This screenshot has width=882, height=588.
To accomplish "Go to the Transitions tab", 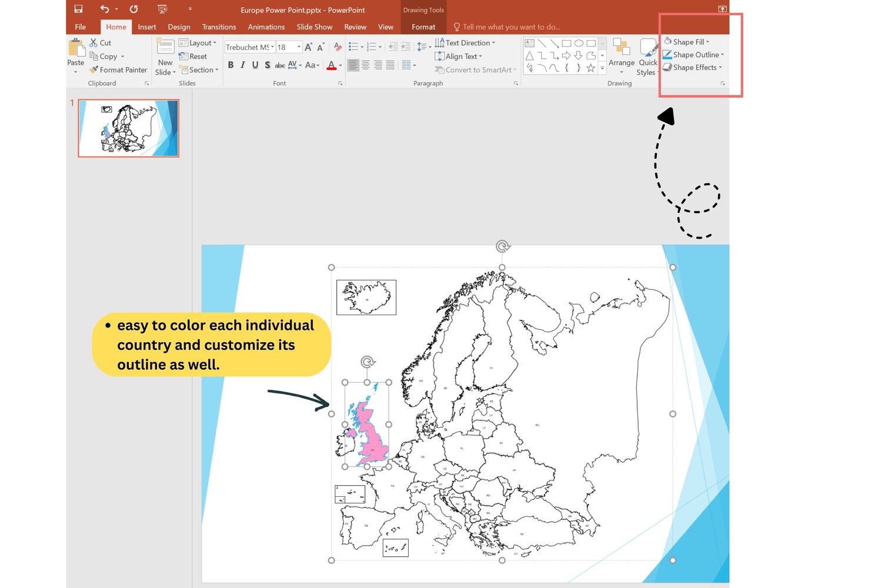I will 219,27.
